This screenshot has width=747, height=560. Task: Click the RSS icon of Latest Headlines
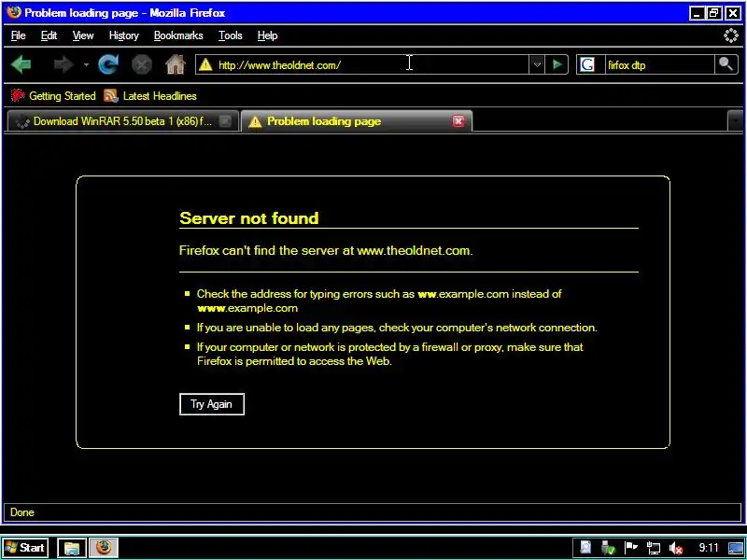[110, 96]
